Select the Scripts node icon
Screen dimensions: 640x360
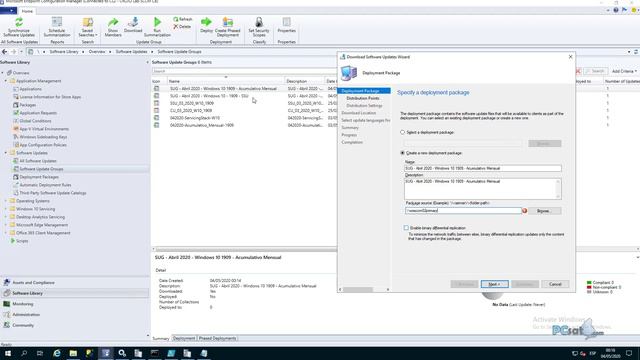tap(13, 241)
